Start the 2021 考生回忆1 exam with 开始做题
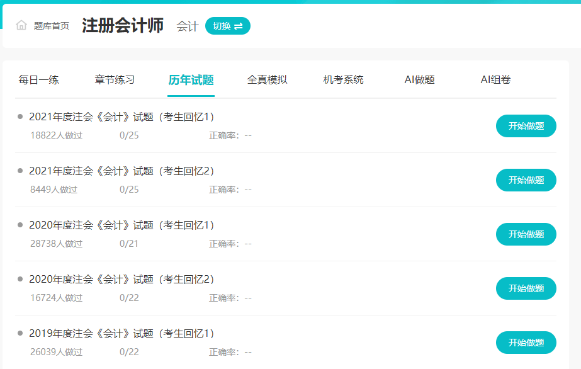This screenshot has height=369, width=581. (x=526, y=126)
